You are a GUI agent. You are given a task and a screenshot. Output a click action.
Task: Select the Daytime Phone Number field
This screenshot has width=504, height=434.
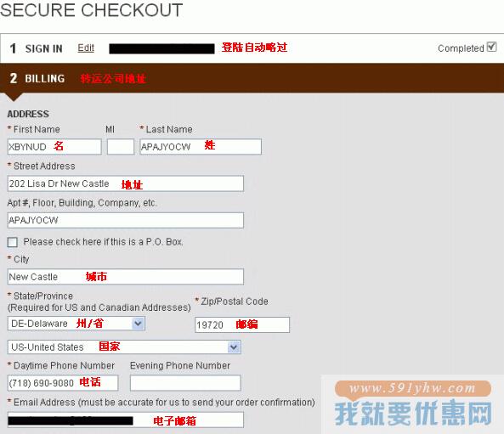pos(63,383)
